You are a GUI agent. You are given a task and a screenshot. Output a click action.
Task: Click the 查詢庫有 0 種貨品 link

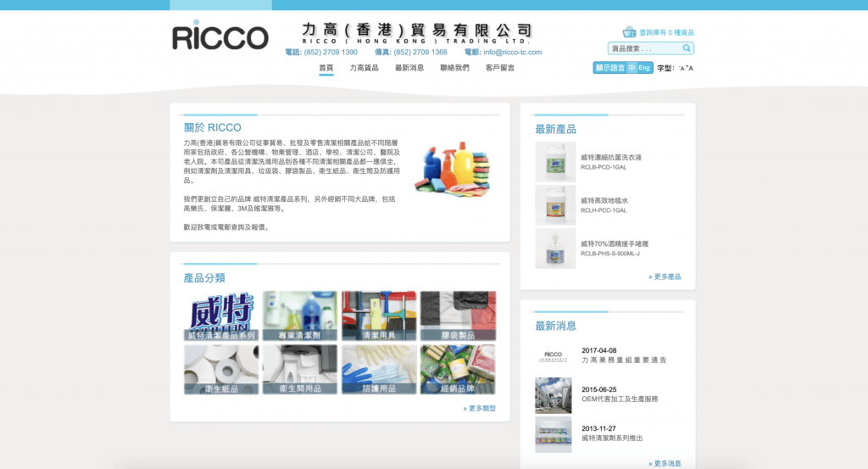point(666,33)
